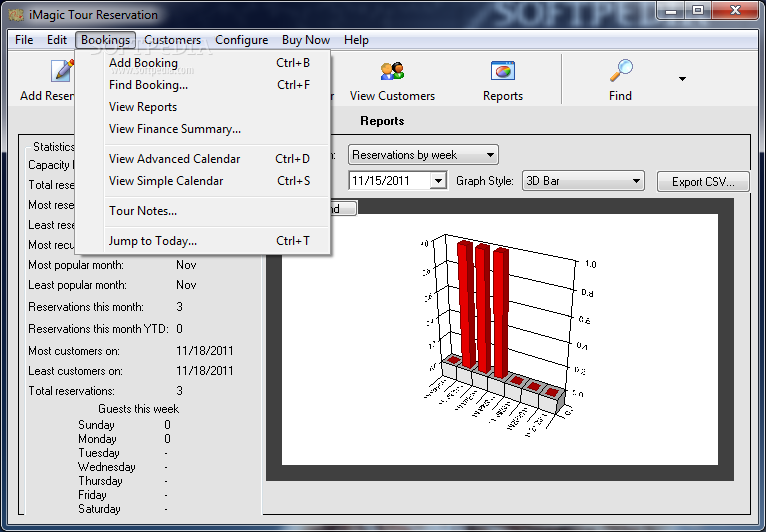Open the Customers menu

[x=172, y=40]
